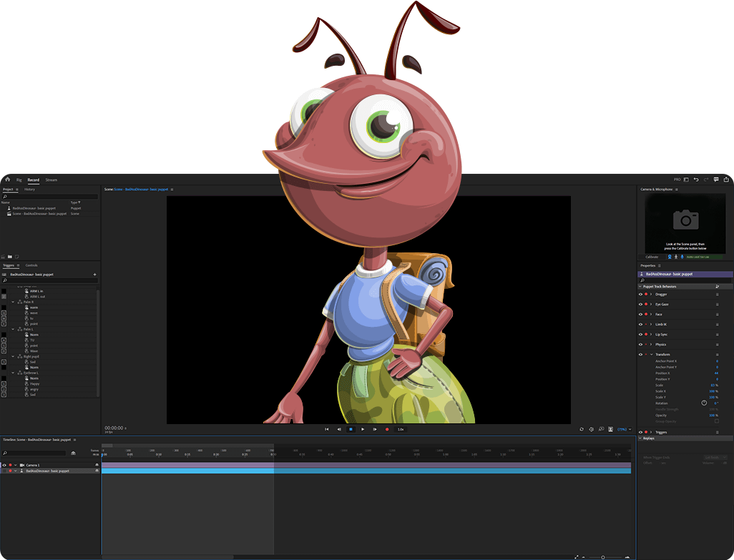
Task: Adjust the Scale value slider in Transform
Action: point(713,385)
